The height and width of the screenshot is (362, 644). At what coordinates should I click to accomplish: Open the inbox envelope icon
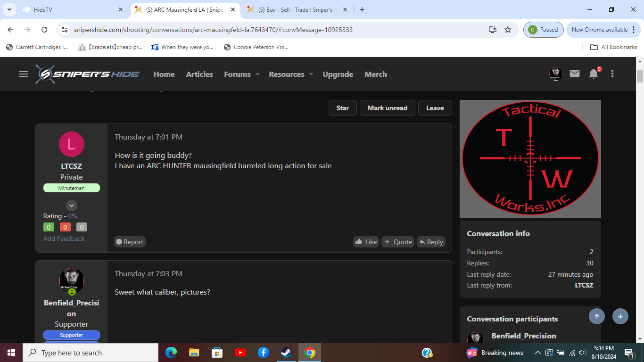(574, 74)
